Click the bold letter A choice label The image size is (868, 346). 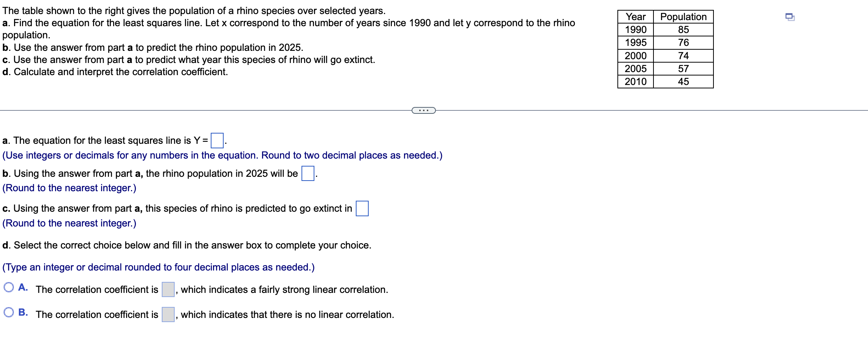(x=23, y=287)
